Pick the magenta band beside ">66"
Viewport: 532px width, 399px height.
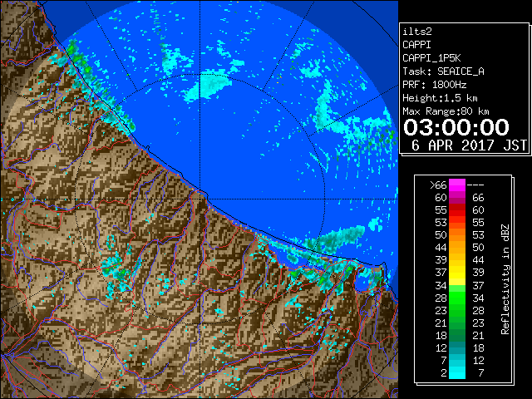click(x=457, y=185)
